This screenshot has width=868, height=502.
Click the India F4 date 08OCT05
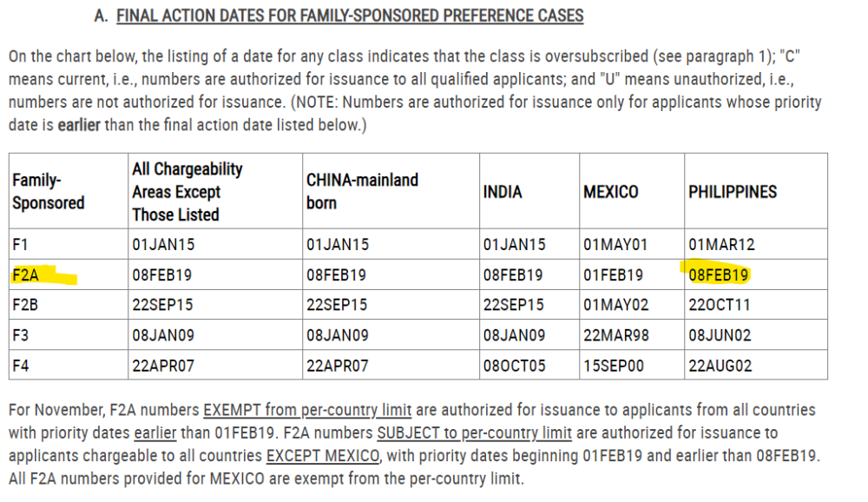pyautogui.click(x=514, y=366)
